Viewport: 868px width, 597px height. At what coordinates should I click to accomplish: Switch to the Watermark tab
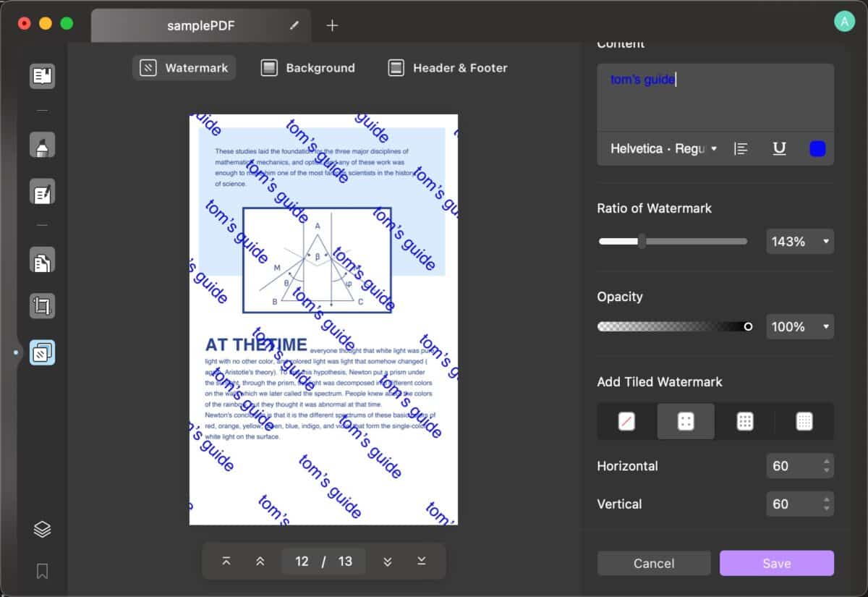click(x=184, y=68)
